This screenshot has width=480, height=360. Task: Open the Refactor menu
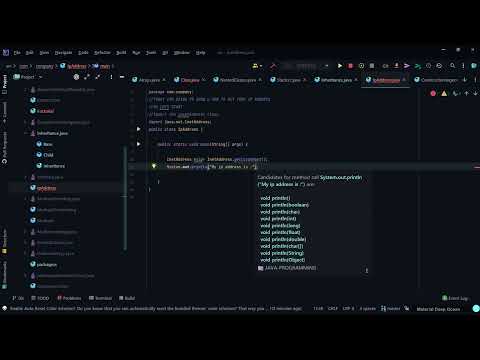pyautogui.click(x=102, y=53)
